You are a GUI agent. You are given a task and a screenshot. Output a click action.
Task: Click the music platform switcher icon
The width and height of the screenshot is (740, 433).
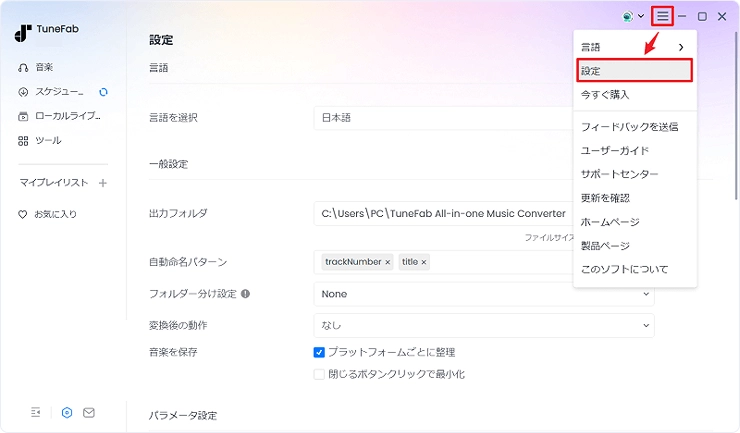point(627,17)
